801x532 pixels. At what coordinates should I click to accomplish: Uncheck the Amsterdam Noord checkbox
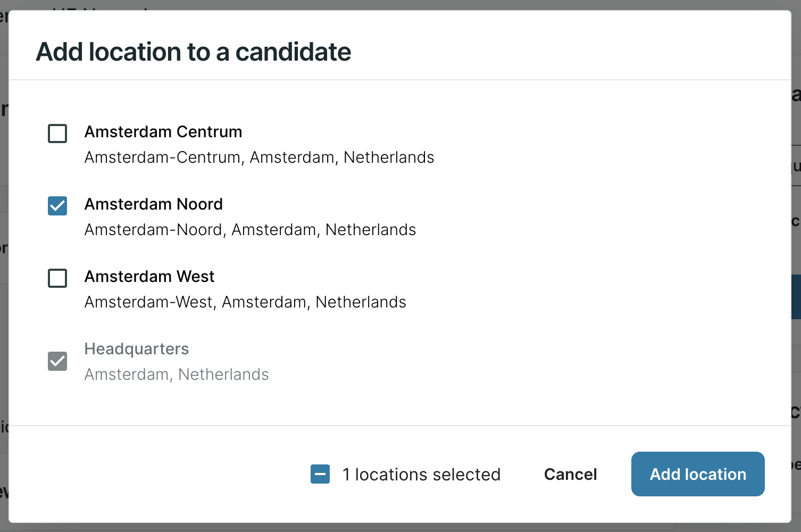tap(57, 206)
